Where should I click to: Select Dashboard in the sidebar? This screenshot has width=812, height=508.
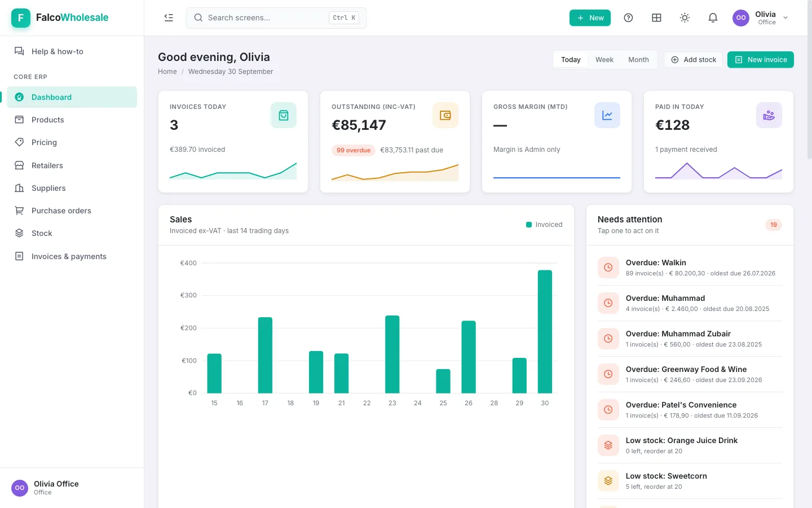(72, 97)
